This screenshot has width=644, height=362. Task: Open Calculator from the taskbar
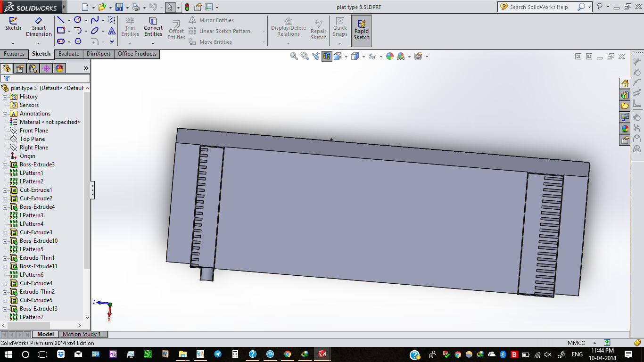pyautogui.click(x=235, y=354)
